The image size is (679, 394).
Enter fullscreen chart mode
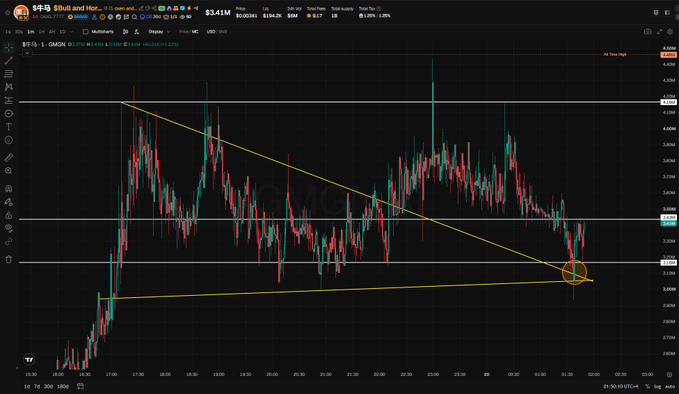click(659, 32)
